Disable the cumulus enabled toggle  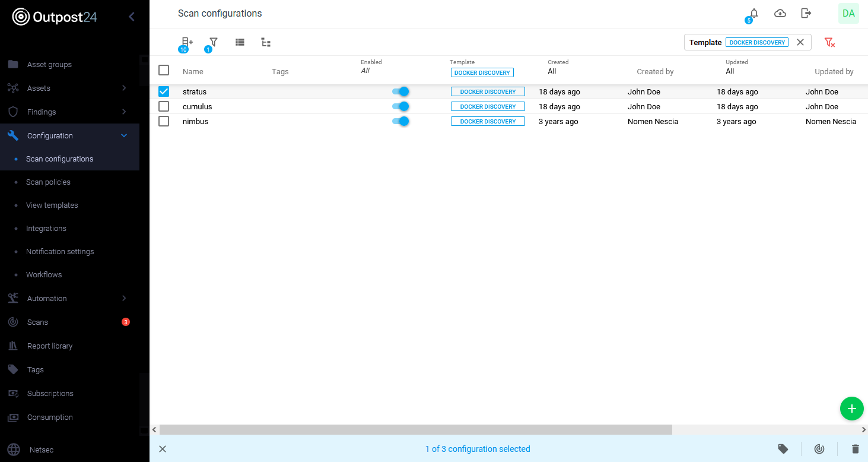pos(400,106)
